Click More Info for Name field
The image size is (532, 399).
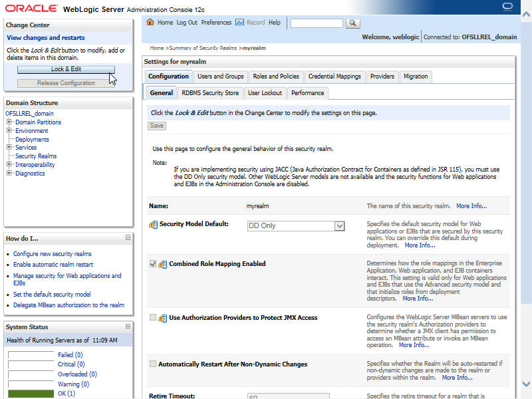[471, 206]
